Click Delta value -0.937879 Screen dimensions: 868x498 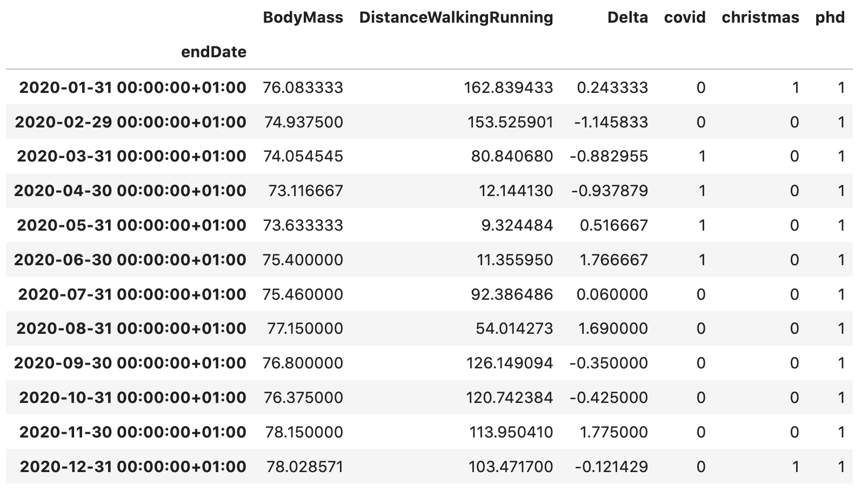(x=609, y=191)
